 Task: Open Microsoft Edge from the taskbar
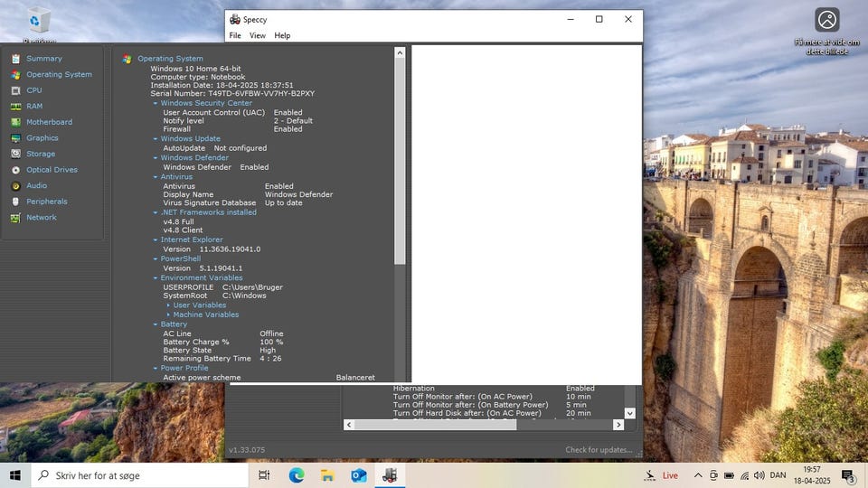(297, 475)
